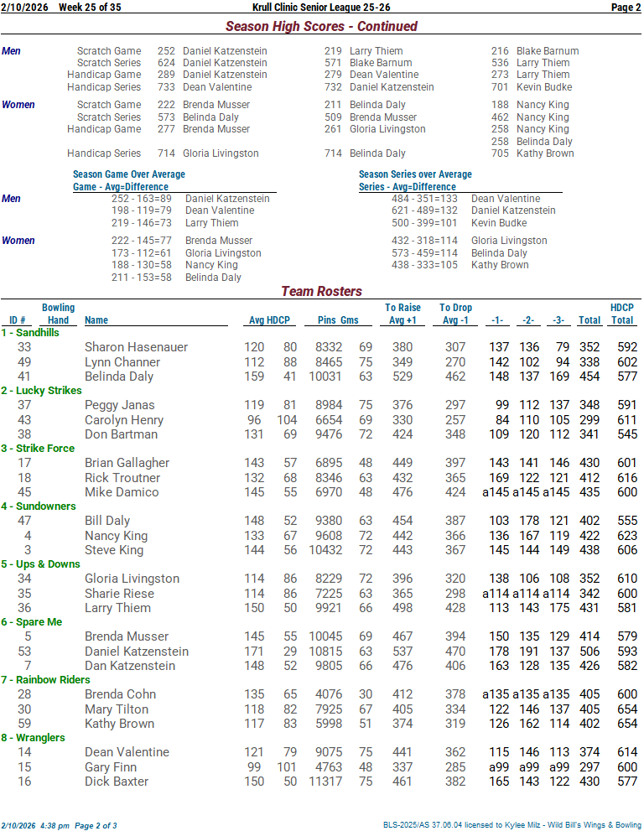This screenshot has height=831, width=644.
Task: Click women's Scratch Series score 573
Action: point(166,117)
